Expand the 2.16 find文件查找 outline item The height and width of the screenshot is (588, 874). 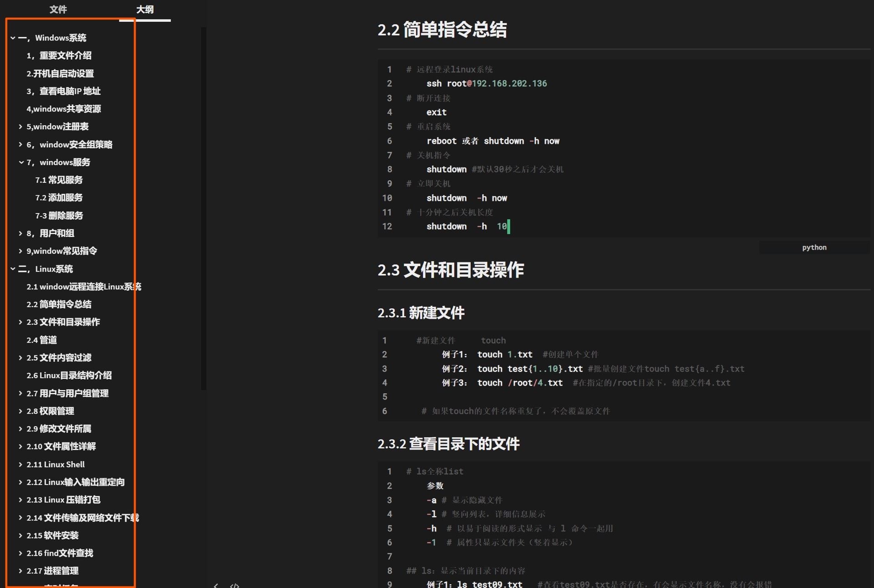(x=20, y=553)
